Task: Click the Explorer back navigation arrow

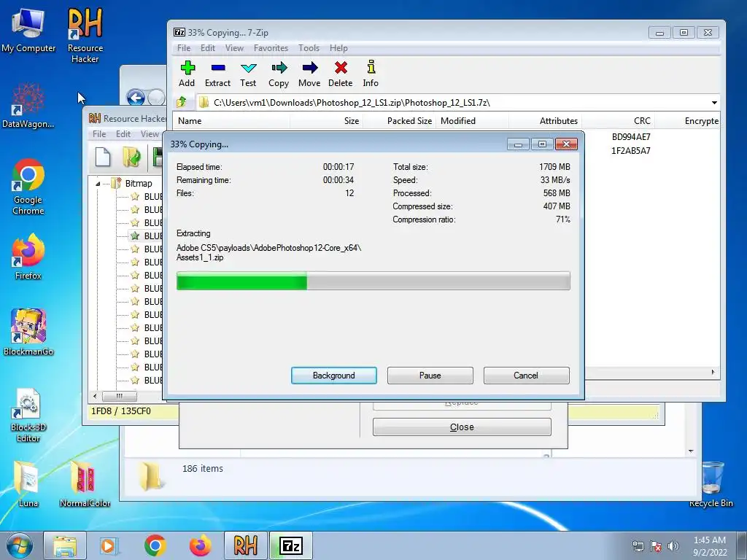Action: (136, 98)
